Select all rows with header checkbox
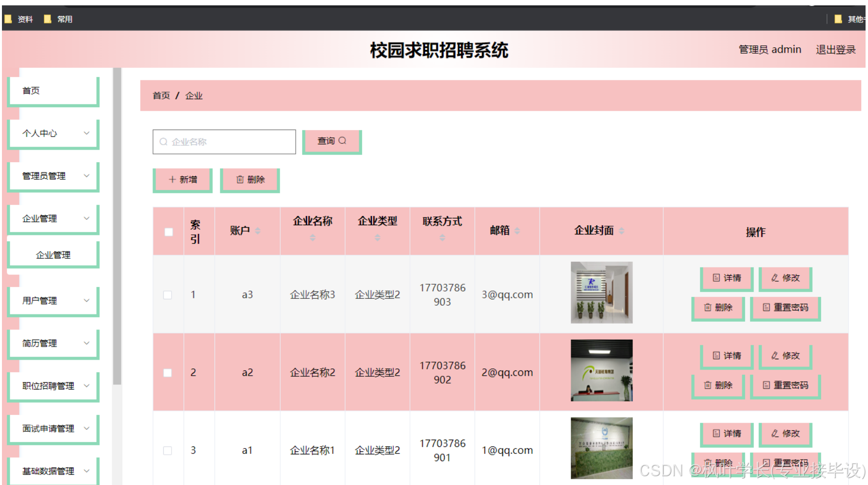Viewport: 868px width, 485px height. (169, 232)
